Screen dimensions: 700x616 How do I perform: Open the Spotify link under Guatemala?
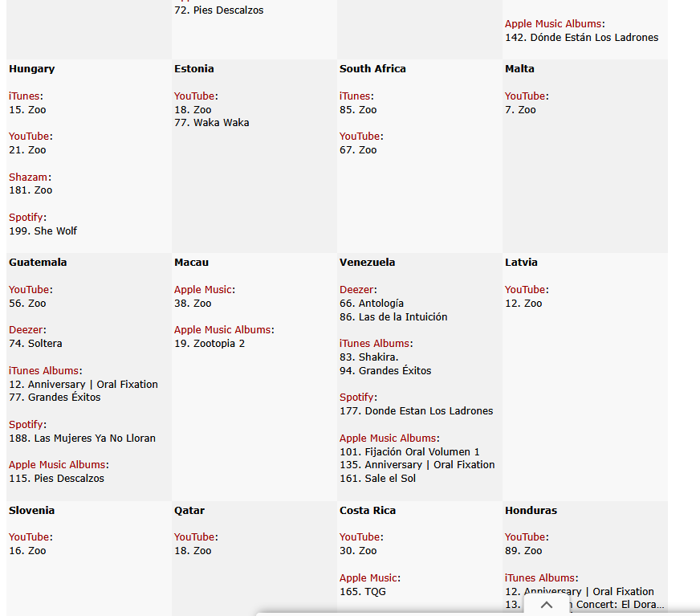26,424
